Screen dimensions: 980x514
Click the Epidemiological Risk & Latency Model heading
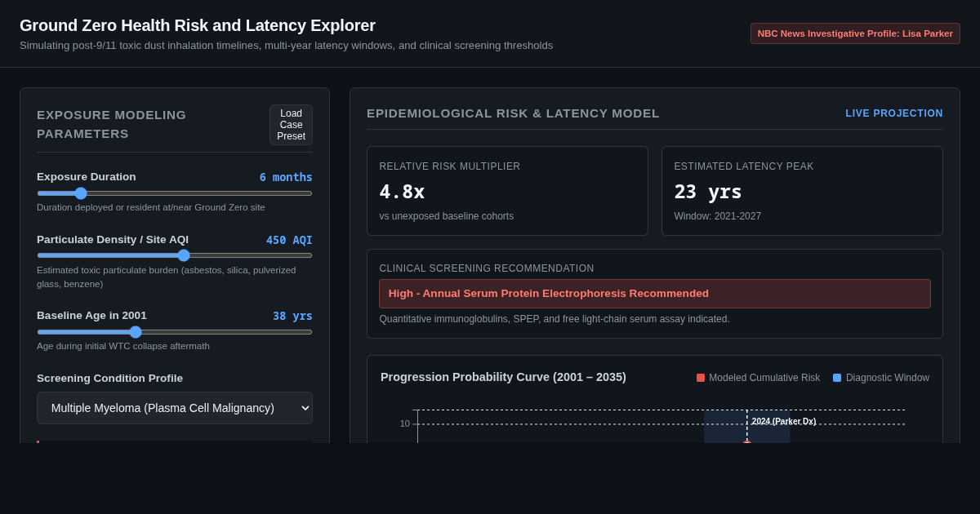tap(513, 113)
